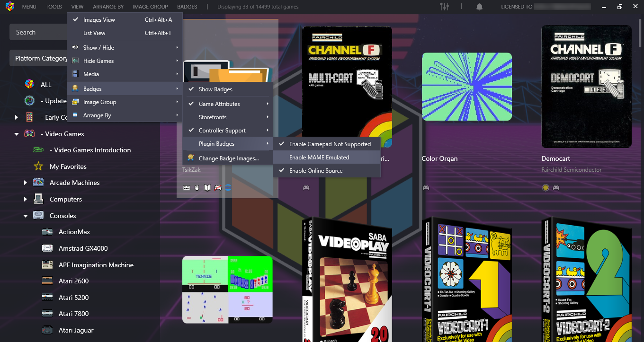
Task: Click the Atari 2600 console icon
Action: tap(47, 281)
